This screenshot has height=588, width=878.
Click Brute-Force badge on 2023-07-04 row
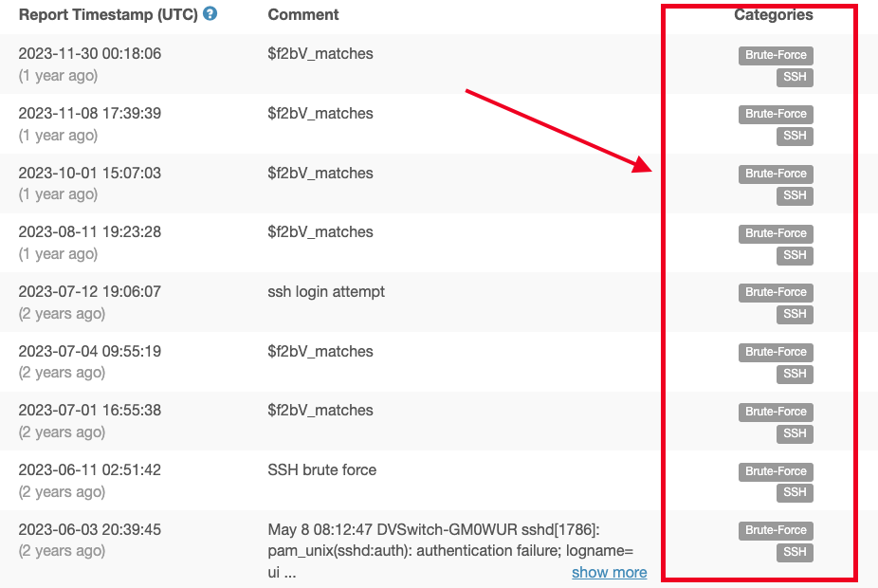(776, 352)
